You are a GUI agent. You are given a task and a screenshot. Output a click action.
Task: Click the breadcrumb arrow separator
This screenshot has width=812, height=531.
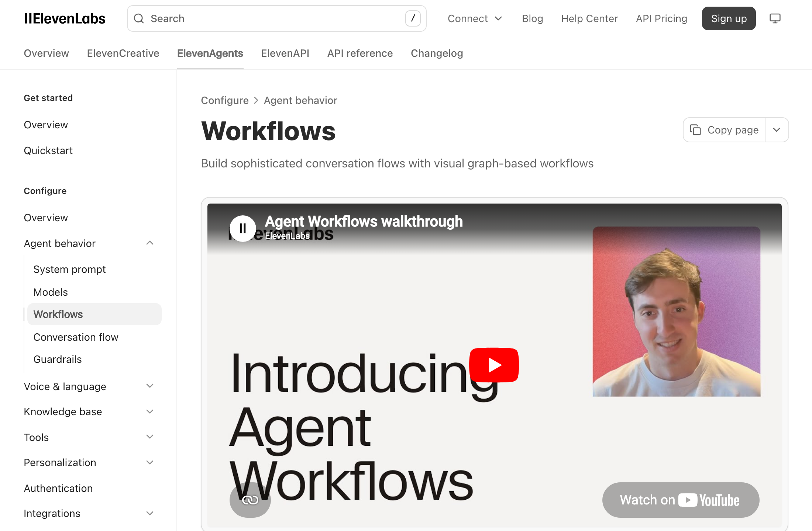point(256,100)
